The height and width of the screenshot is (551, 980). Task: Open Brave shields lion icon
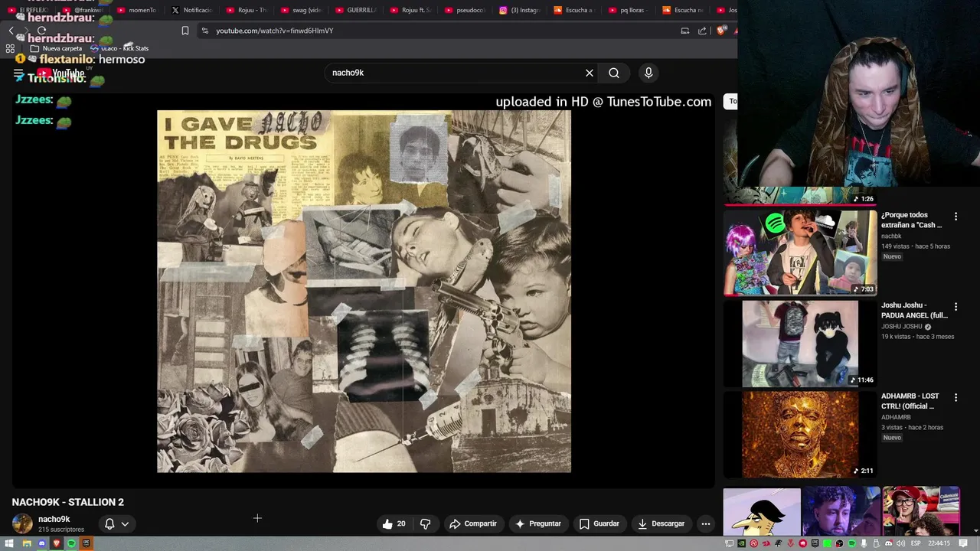click(721, 31)
